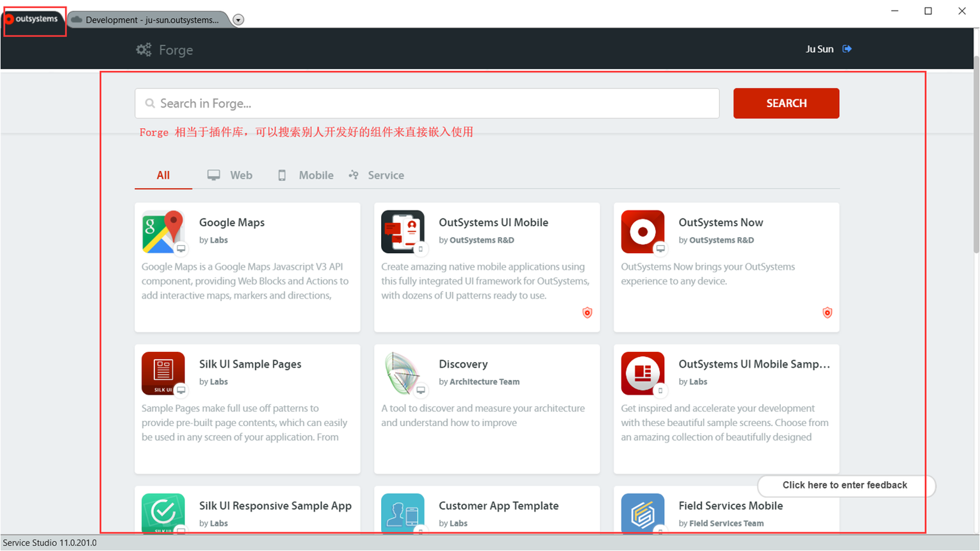
Task: Close the Service Studio window
Action: [x=962, y=11]
